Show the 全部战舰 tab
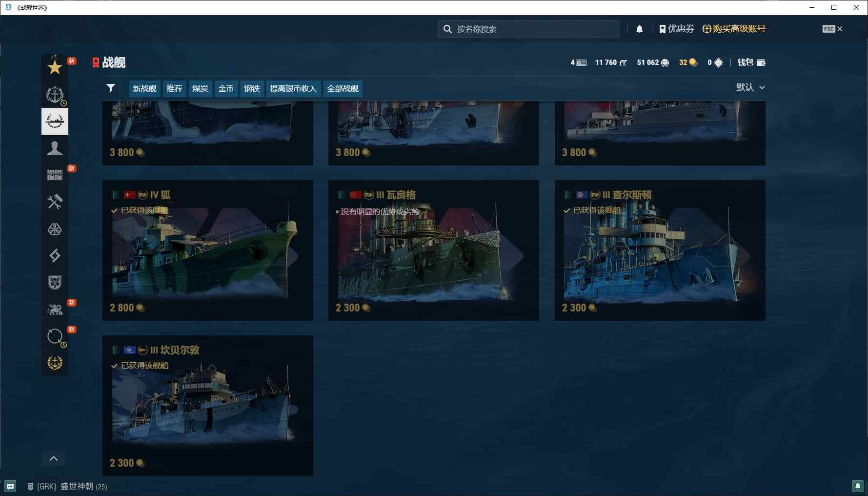 (343, 88)
